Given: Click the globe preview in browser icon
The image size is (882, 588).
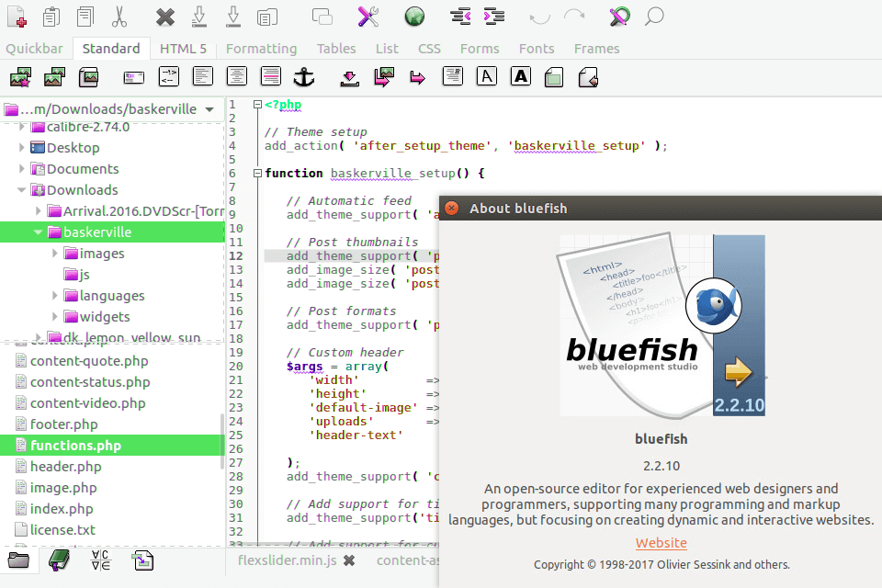Looking at the screenshot, I should 414,17.
